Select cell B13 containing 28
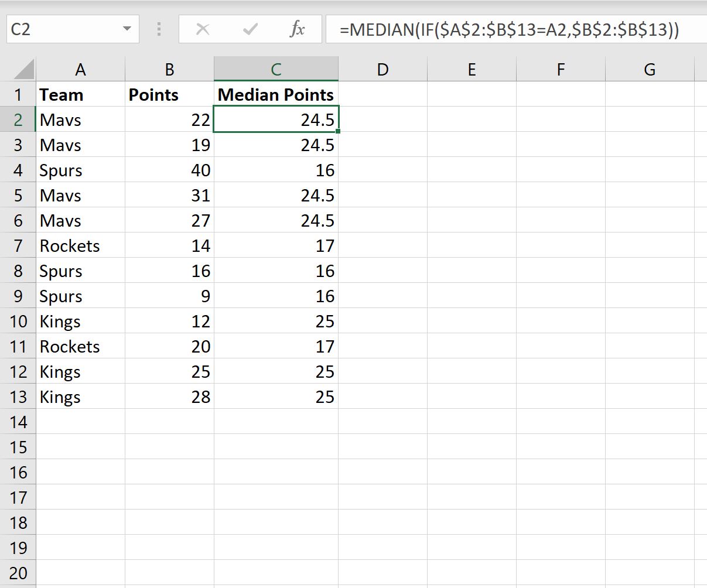 169,396
